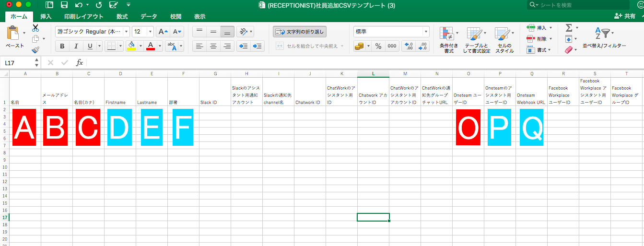Toggle wrap text button
Viewport: 644px width, 246px height.
pos(300,32)
